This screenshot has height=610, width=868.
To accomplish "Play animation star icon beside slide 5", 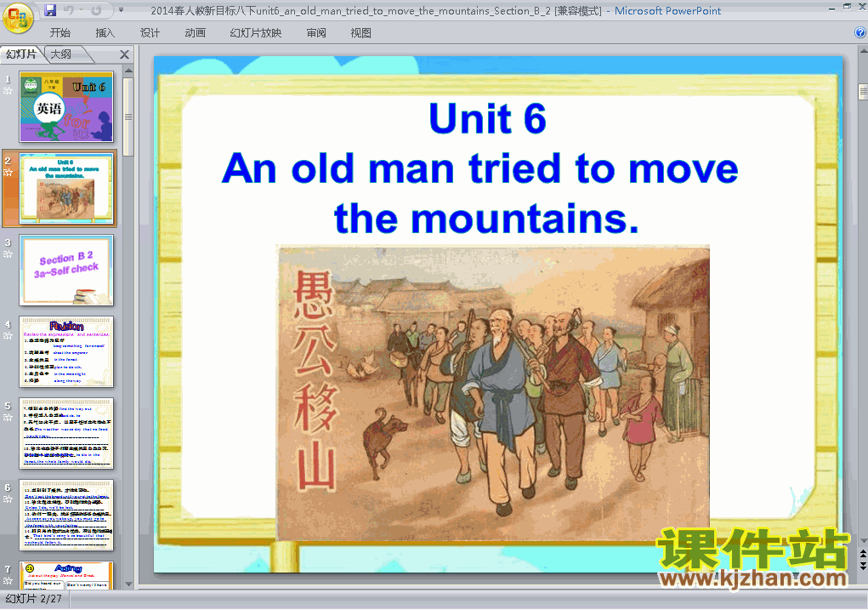I will click(x=8, y=418).
